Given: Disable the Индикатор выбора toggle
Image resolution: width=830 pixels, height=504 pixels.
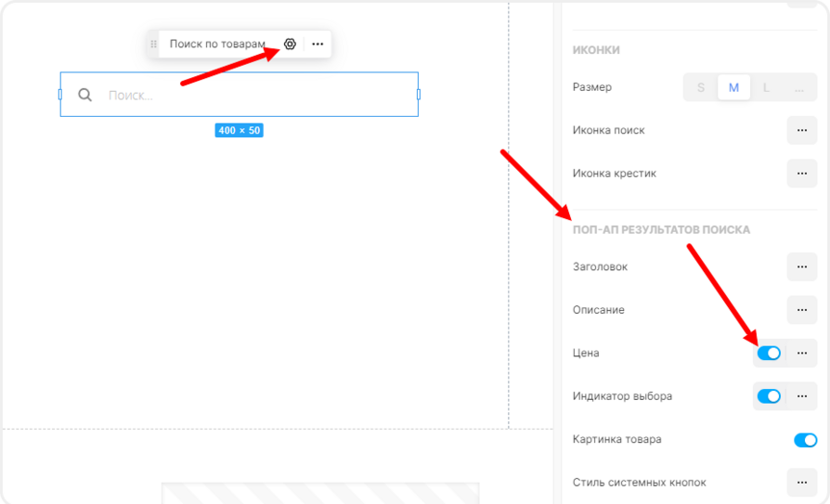Looking at the screenshot, I should [x=769, y=396].
